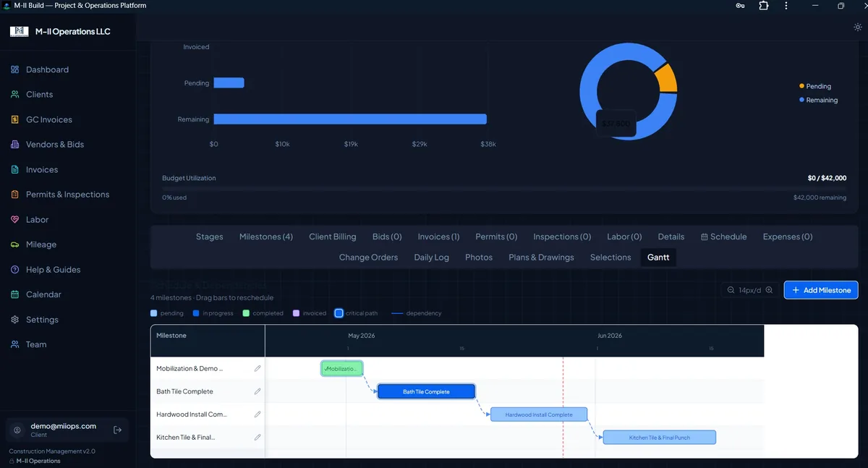
Task: Click the Permits & Inspections clipboard icon
Action: pos(15,195)
